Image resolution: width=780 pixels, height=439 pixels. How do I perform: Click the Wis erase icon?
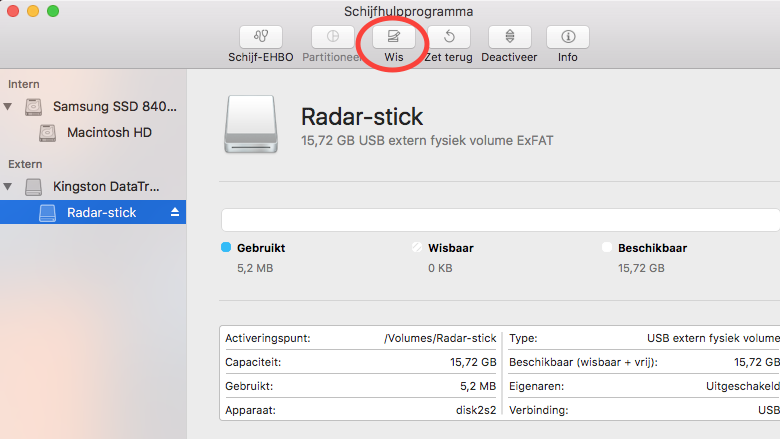point(393,37)
